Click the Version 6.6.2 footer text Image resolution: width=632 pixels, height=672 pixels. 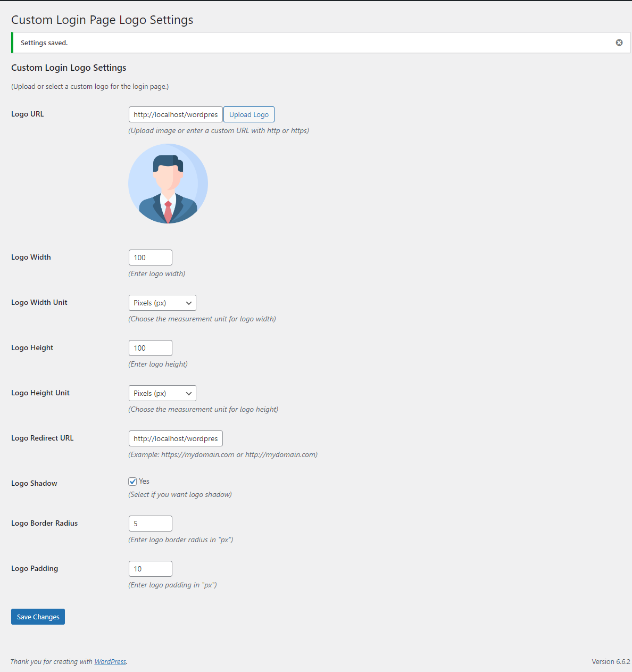coord(611,661)
